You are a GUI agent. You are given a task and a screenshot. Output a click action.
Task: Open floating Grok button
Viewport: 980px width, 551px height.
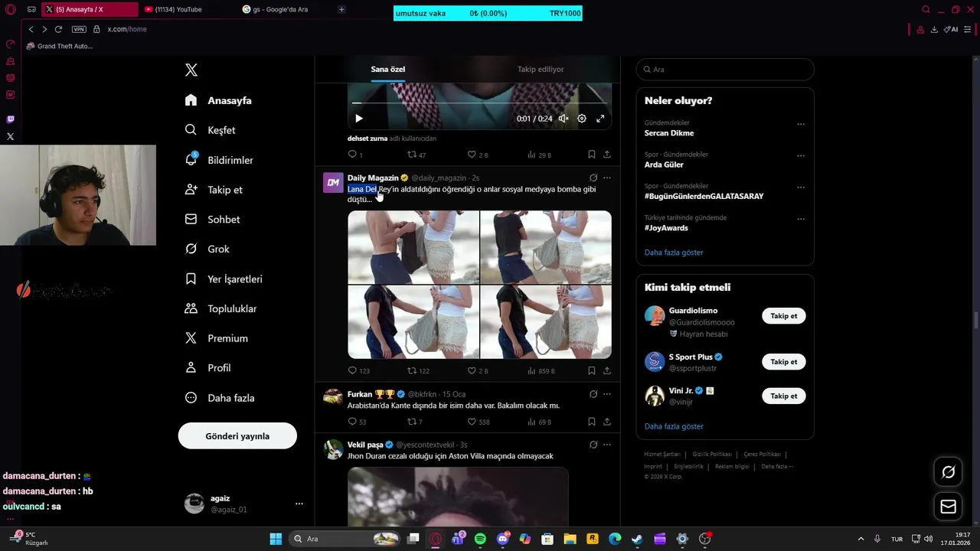click(x=948, y=472)
